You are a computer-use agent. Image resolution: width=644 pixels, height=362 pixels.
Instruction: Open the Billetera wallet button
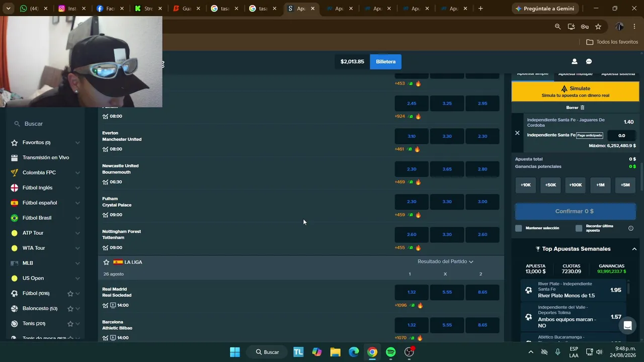386,61
